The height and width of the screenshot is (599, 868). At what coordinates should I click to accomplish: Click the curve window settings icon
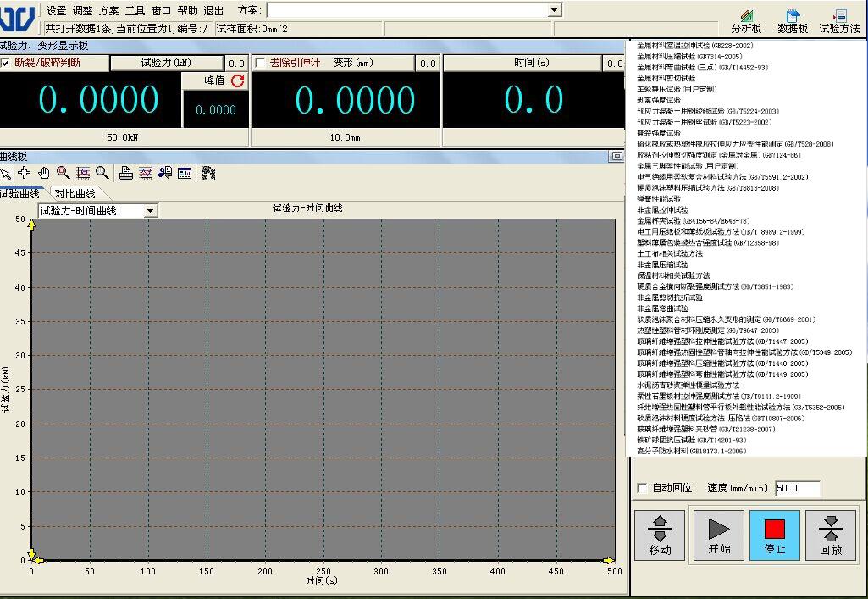185,174
